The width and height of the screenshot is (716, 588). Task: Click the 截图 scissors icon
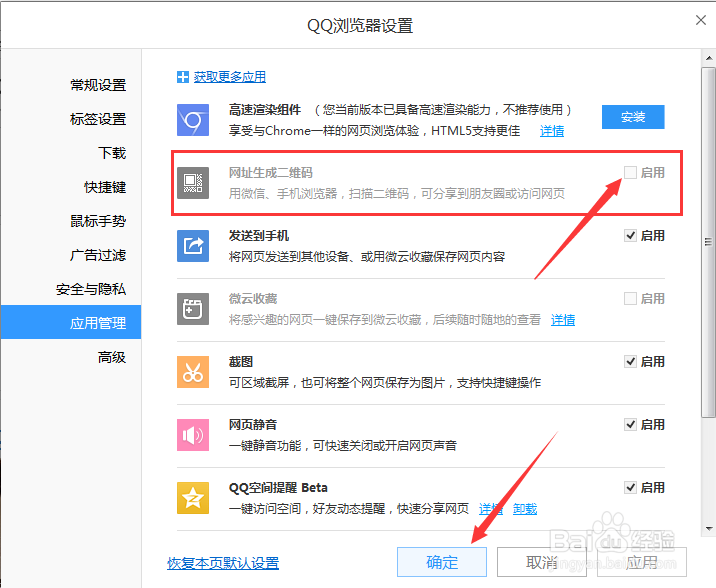click(x=193, y=372)
